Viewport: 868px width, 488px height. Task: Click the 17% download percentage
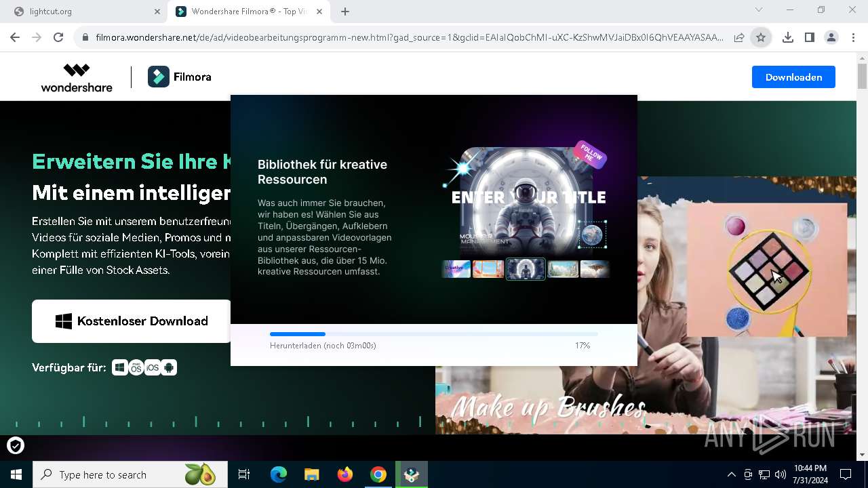[x=583, y=346]
